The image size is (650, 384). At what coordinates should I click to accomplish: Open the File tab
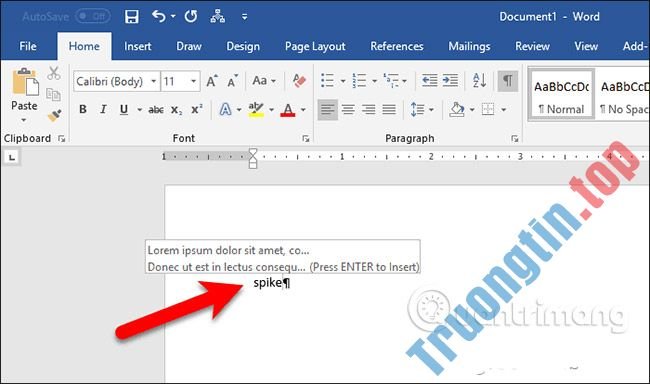[x=28, y=46]
